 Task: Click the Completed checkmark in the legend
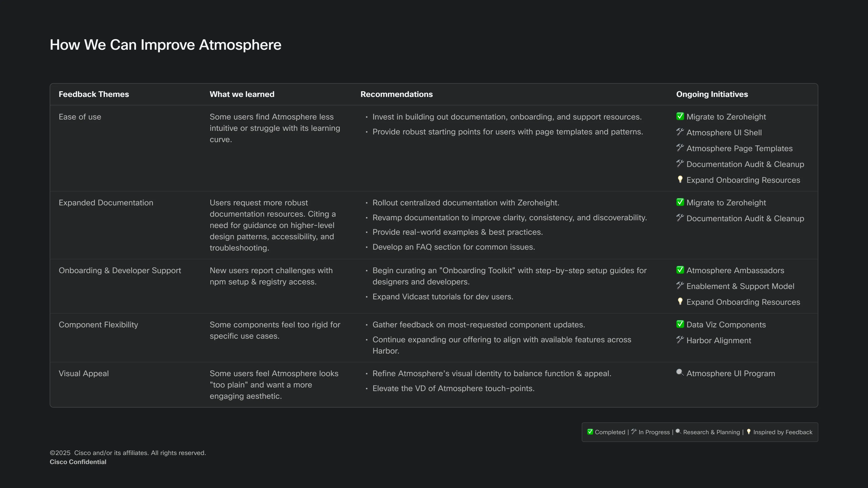[x=590, y=432]
